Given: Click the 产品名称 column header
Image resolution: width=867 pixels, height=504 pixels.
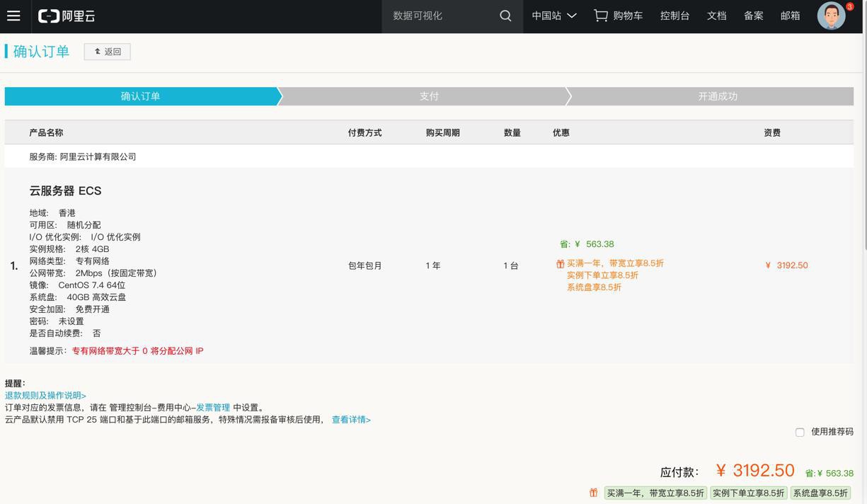Looking at the screenshot, I should [x=46, y=132].
